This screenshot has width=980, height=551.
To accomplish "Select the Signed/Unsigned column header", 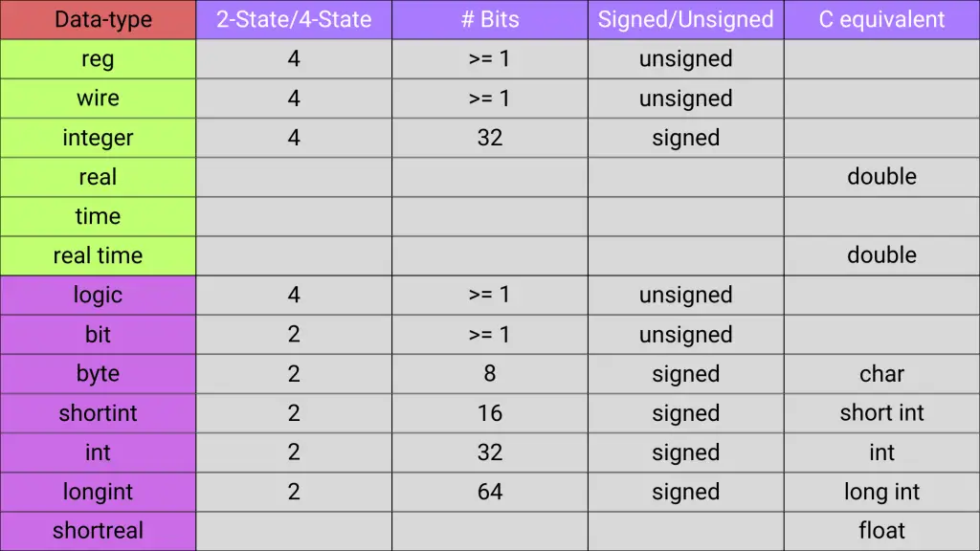I will (x=685, y=19).
